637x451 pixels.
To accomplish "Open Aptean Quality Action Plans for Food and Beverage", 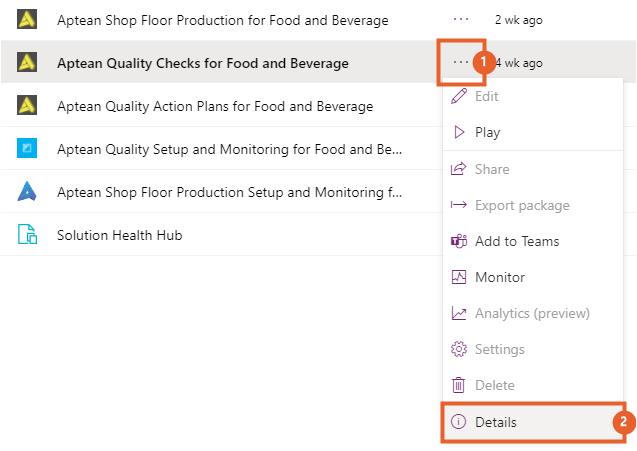I will 215,106.
